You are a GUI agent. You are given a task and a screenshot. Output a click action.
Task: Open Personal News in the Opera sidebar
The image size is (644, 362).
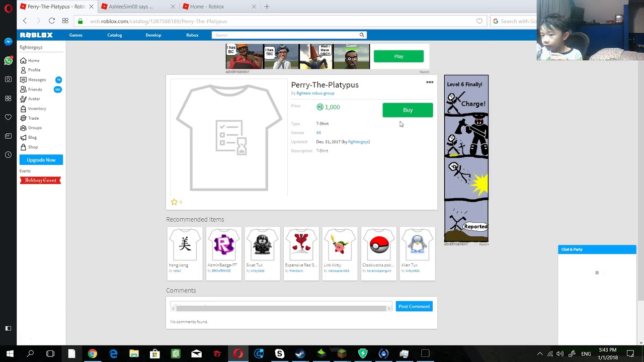click(8, 136)
